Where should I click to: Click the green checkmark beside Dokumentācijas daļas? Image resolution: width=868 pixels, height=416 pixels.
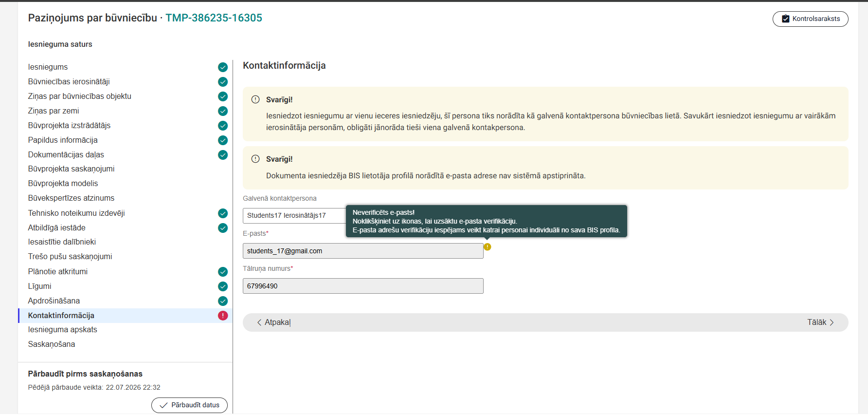pos(223,155)
